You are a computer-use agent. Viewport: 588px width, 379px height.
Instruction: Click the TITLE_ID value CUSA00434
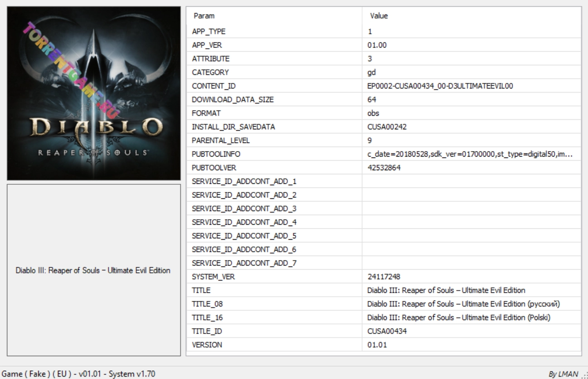point(387,331)
